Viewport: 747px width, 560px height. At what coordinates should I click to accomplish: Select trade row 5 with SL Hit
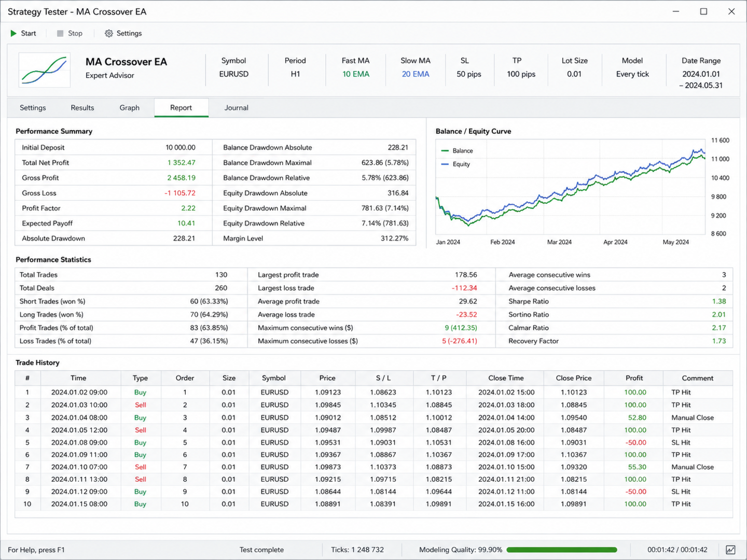click(374, 442)
